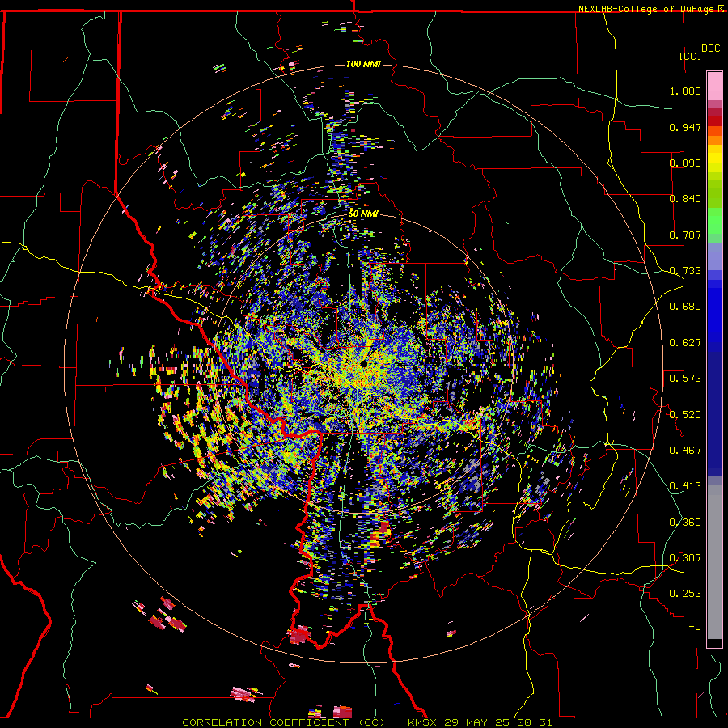
Task: Click the 50 NMI range ring label
Action: pos(363,214)
